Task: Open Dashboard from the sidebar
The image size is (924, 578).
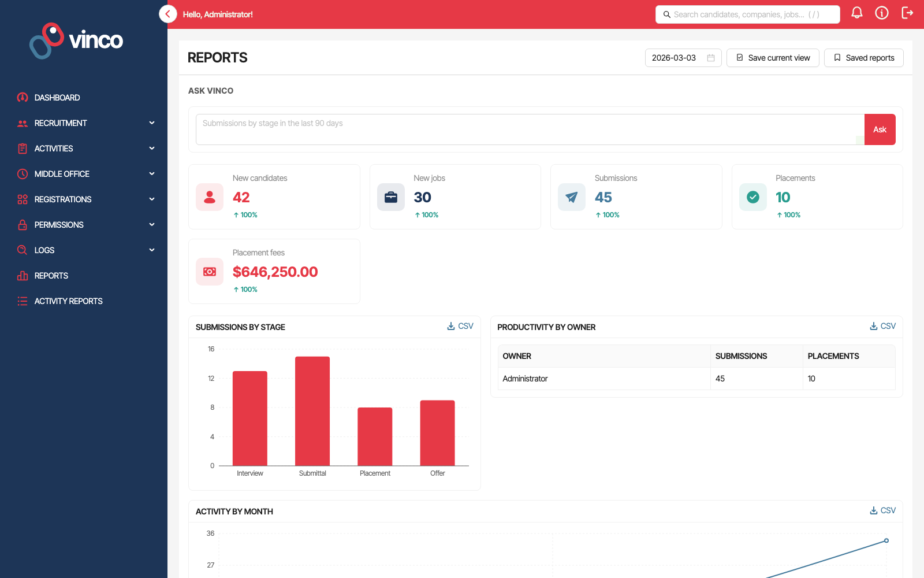Action: (x=57, y=98)
